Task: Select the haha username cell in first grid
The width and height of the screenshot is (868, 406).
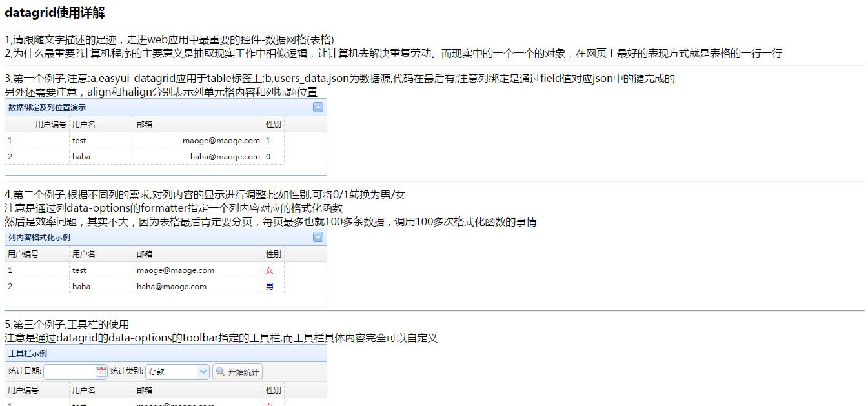Action: coord(101,156)
